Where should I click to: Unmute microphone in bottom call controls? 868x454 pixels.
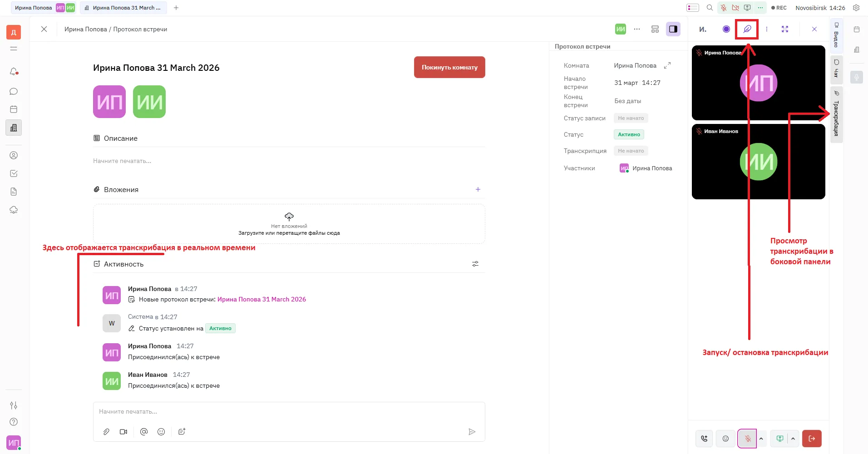tap(747, 439)
